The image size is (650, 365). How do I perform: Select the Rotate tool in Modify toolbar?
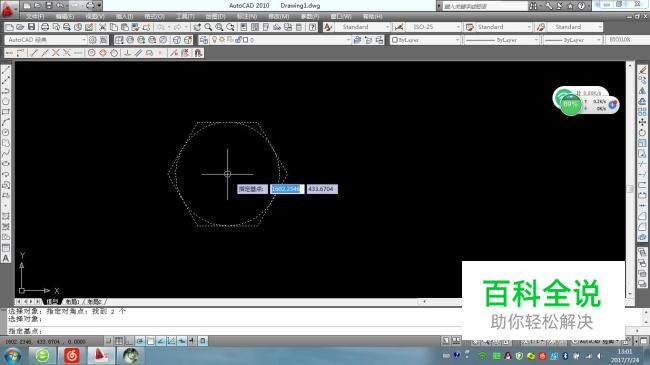click(643, 133)
